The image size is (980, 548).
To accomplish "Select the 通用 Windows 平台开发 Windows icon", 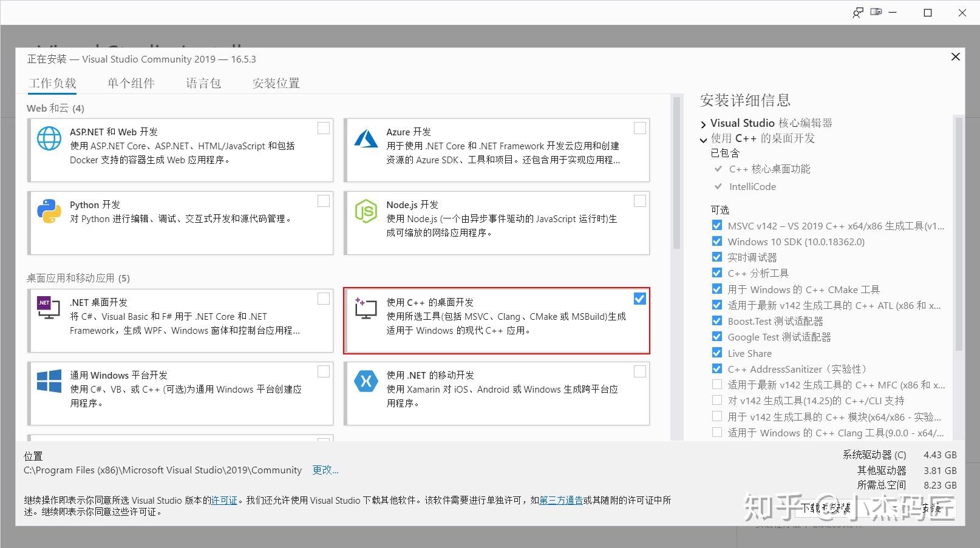I will [x=48, y=381].
